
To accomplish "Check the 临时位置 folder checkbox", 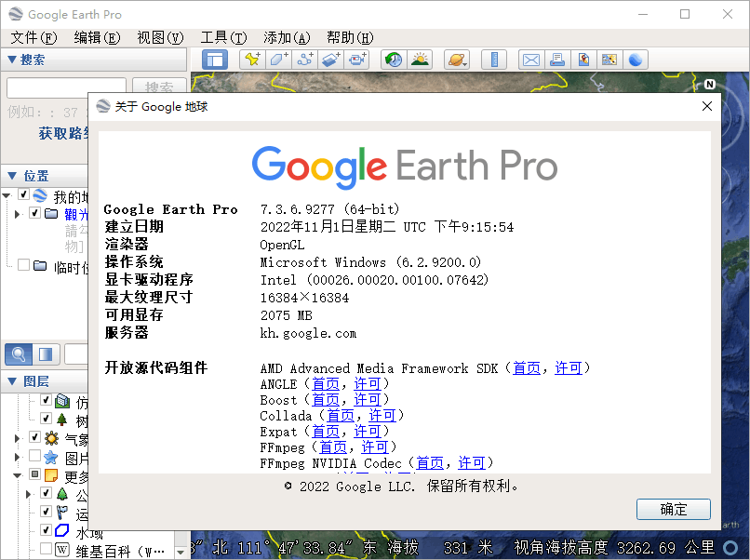I will tap(23, 266).
